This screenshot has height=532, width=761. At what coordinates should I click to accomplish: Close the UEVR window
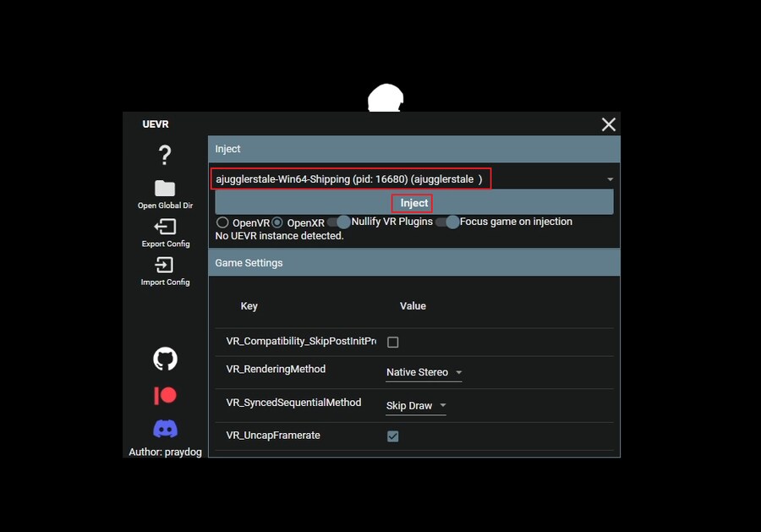click(x=609, y=124)
